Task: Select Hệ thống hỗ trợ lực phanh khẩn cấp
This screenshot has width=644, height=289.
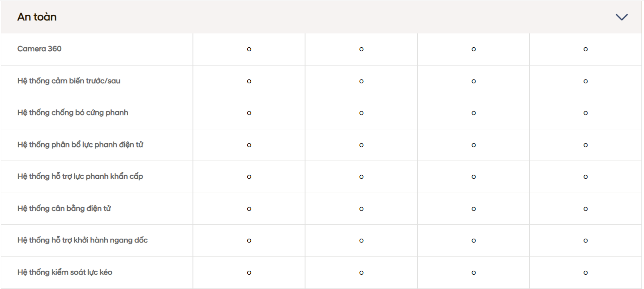Action: pyautogui.click(x=80, y=177)
